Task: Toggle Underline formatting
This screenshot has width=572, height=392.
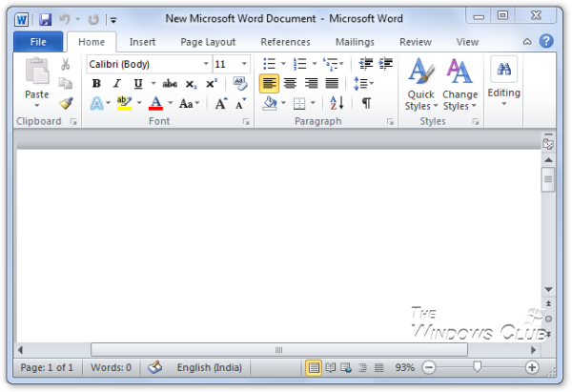Action: click(x=138, y=84)
